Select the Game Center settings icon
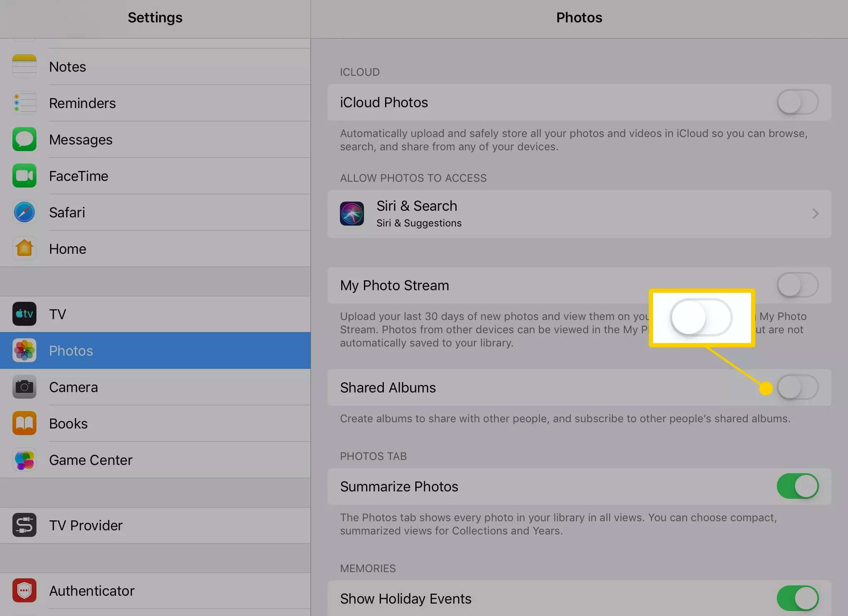 click(x=24, y=460)
